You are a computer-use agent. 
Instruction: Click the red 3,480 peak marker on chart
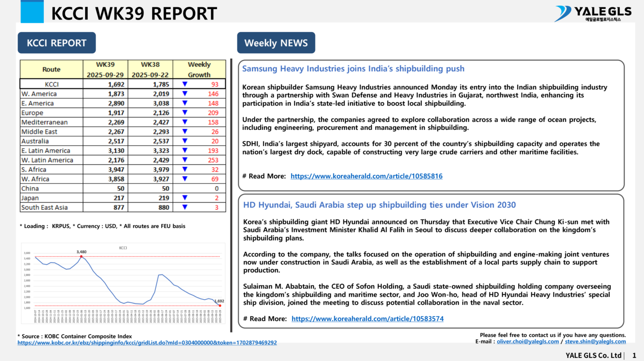click(81, 257)
